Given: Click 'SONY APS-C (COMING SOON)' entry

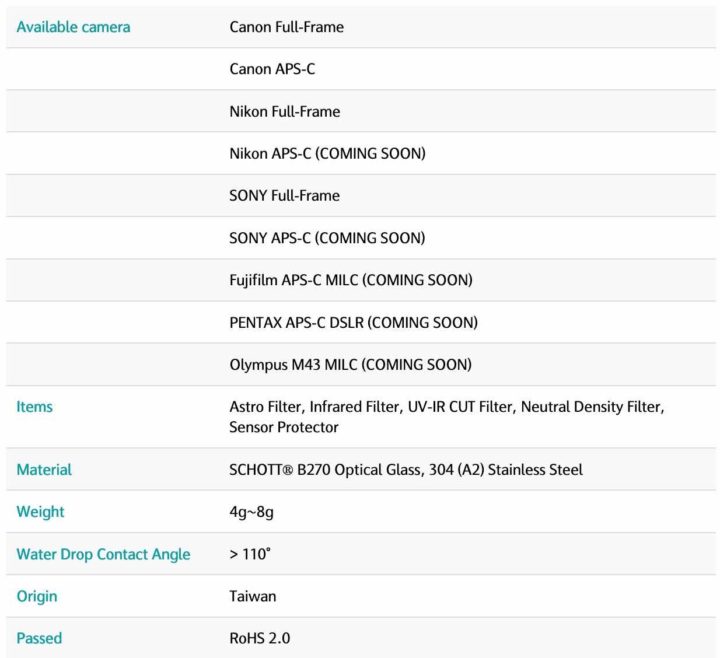Looking at the screenshot, I should tap(327, 238).
